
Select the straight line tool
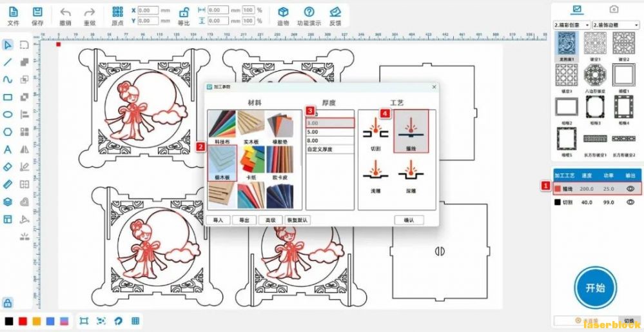tap(7, 62)
